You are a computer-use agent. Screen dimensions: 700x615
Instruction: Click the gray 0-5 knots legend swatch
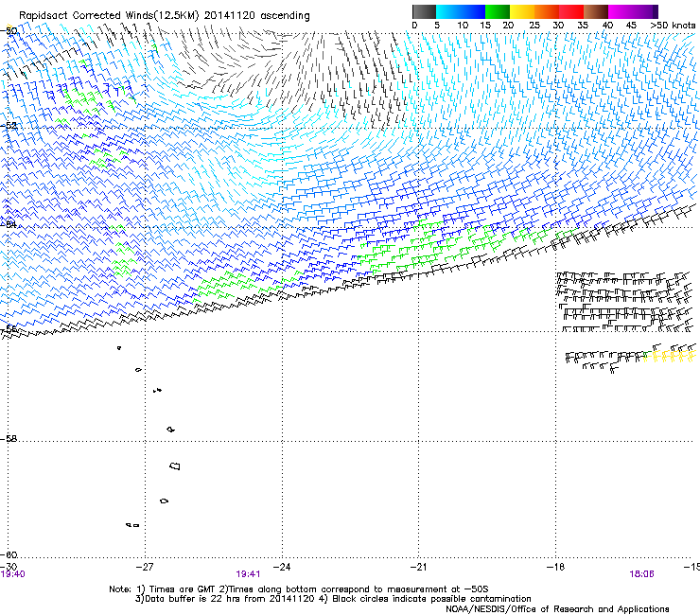coord(424,11)
